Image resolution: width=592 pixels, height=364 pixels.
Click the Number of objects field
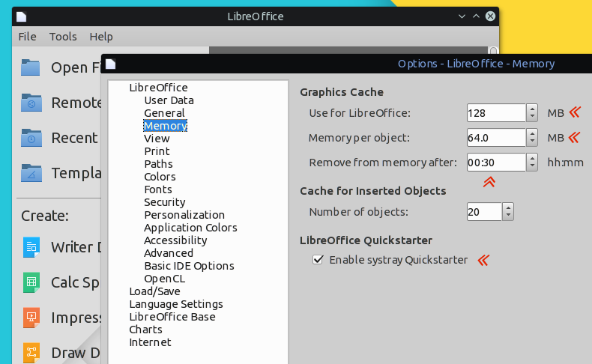coord(484,212)
